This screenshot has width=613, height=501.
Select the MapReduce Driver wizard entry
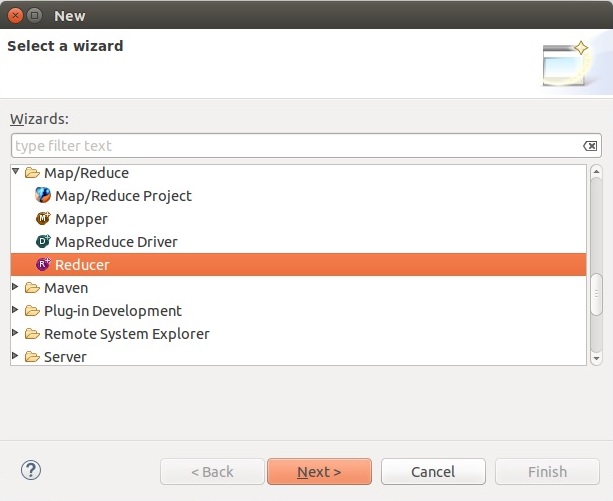click(x=116, y=242)
